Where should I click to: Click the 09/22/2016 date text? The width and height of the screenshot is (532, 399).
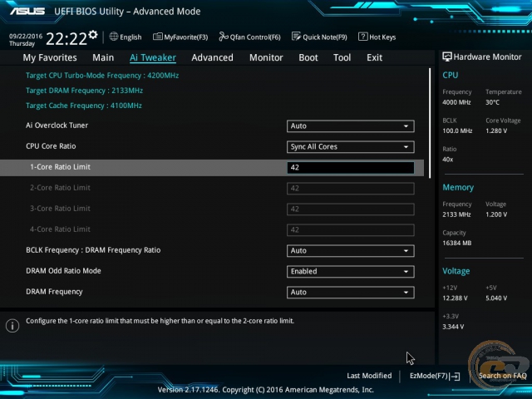coord(26,36)
